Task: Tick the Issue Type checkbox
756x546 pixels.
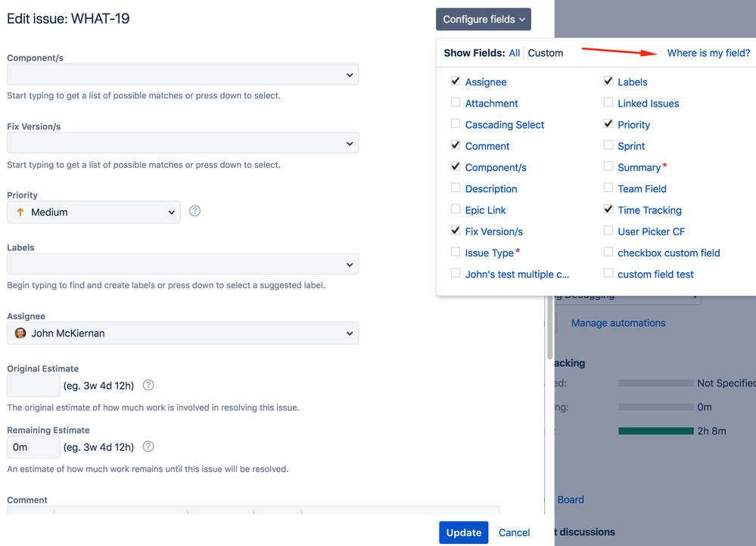Action: click(x=455, y=252)
